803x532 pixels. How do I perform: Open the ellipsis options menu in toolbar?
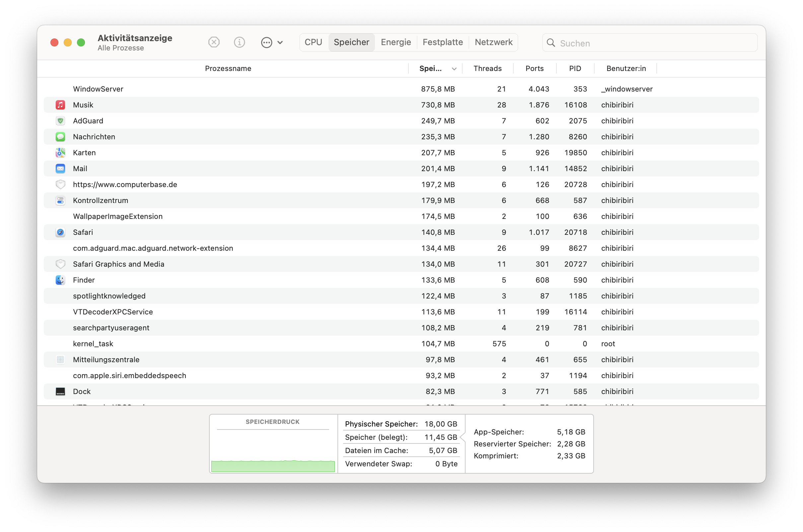pyautogui.click(x=271, y=42)
